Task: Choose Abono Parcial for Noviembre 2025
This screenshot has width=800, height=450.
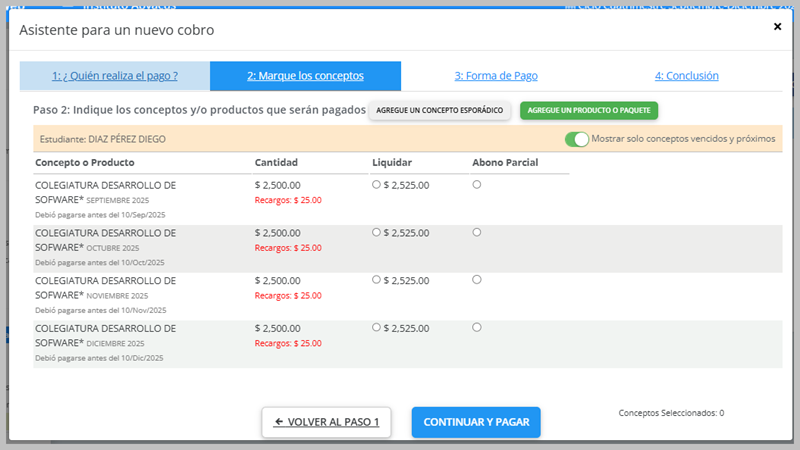Action: (x=476, y=279)
